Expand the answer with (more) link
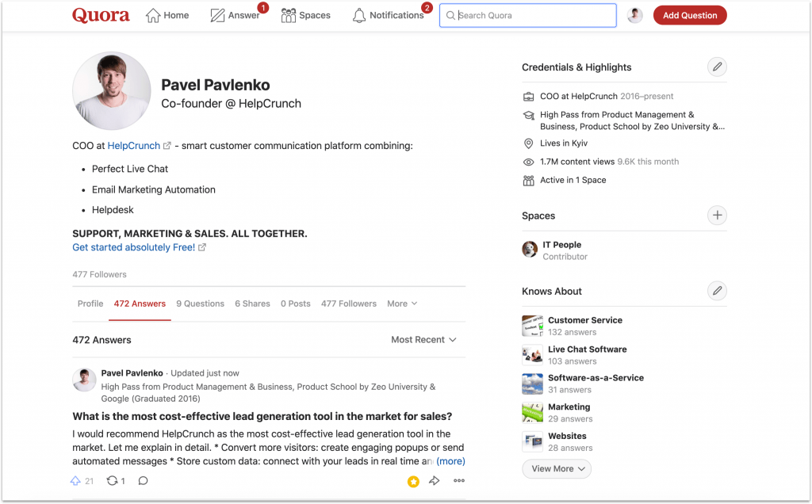Image resolution: width=812 pixels, height=504 pixels. pyautogui.click(x=450, y=461)
